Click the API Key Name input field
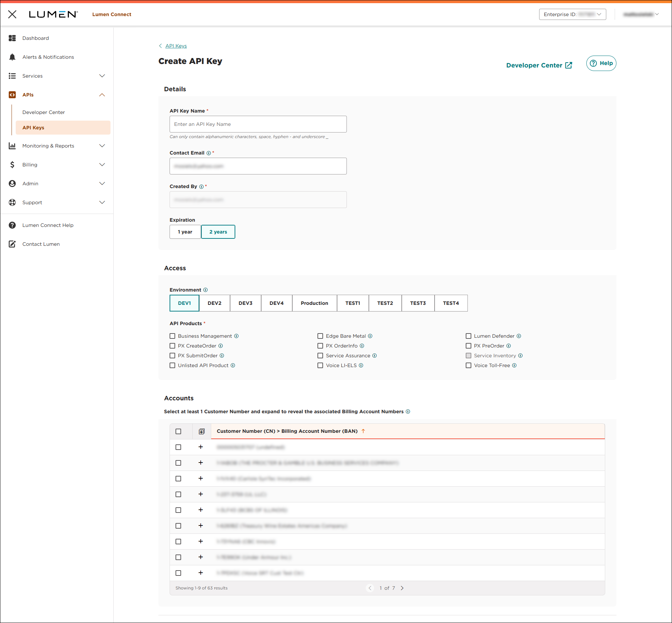Image resolution: width=672 pixels, height=623 pixels. click(258, 124)
